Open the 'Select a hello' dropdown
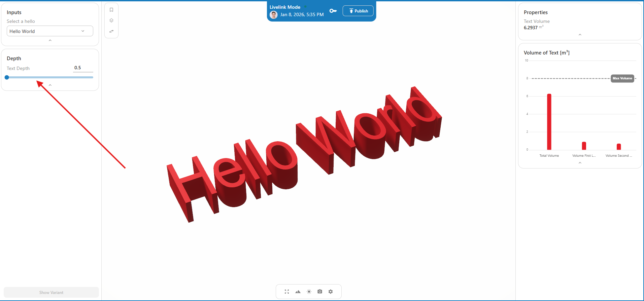 [x=50, y=31]
